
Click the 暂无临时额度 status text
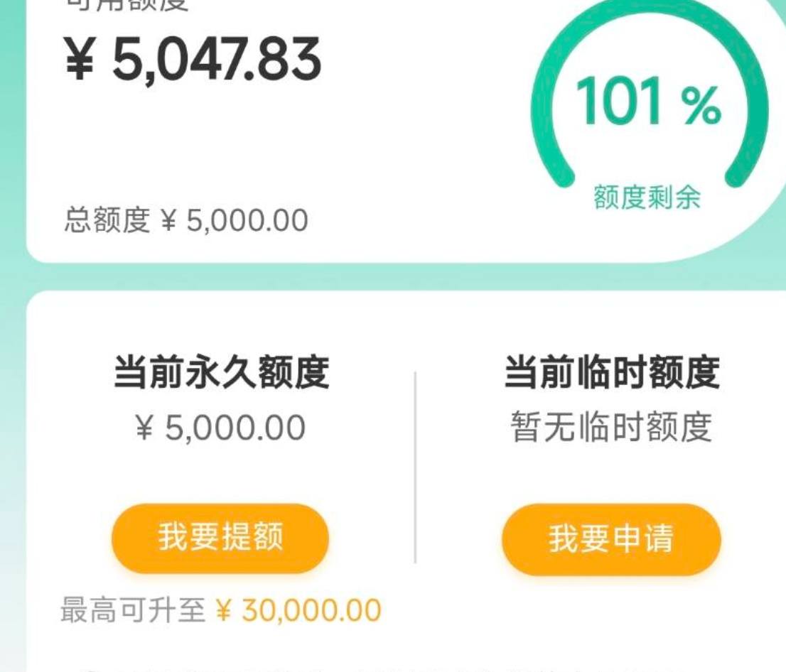pyautogui.click(x=611, y=427)
